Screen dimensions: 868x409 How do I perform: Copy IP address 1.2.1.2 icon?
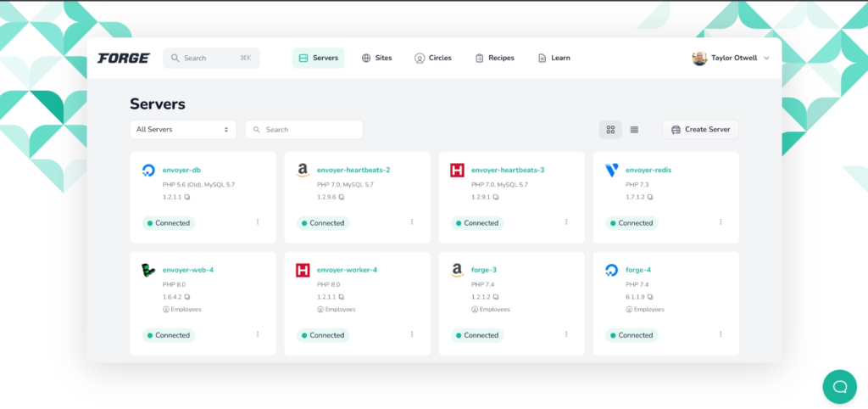point(496,297)
